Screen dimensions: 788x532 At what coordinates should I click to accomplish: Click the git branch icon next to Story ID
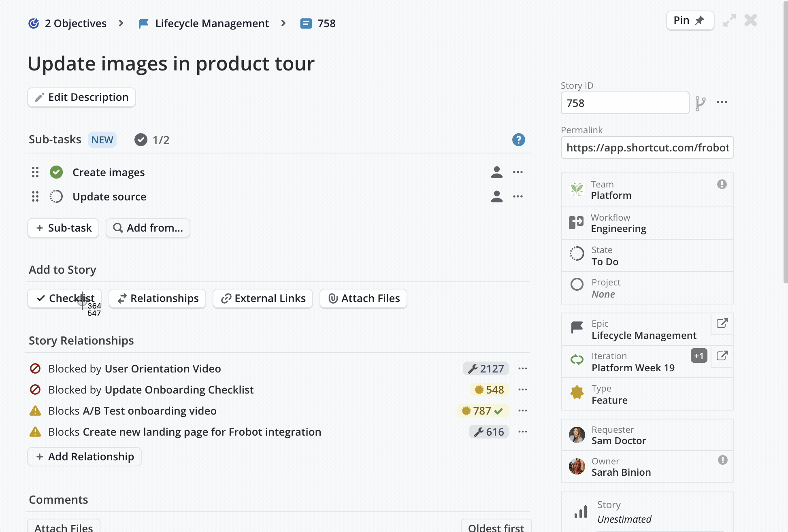click(701, 102)
